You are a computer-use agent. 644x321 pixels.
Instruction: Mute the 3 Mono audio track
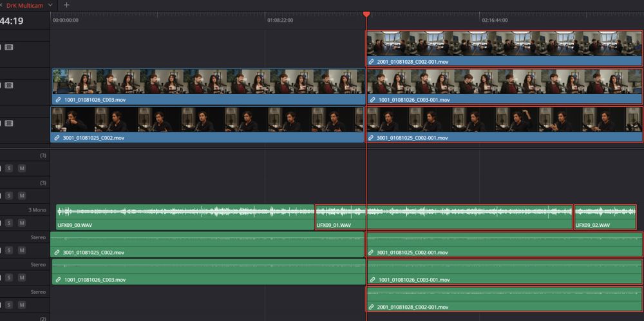[22, 223]
